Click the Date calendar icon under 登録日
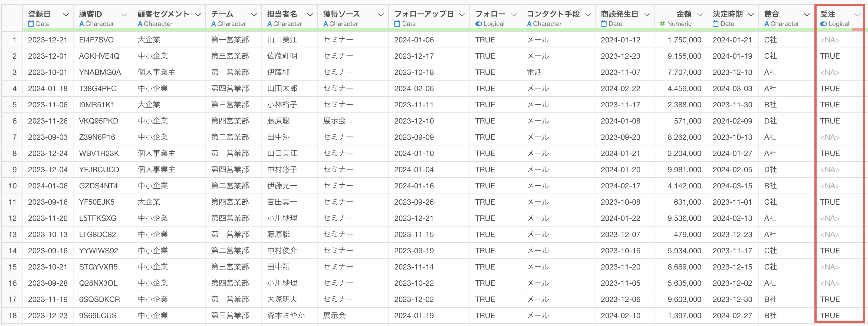This screenshot has width=868, height=326. pos(31,24)
